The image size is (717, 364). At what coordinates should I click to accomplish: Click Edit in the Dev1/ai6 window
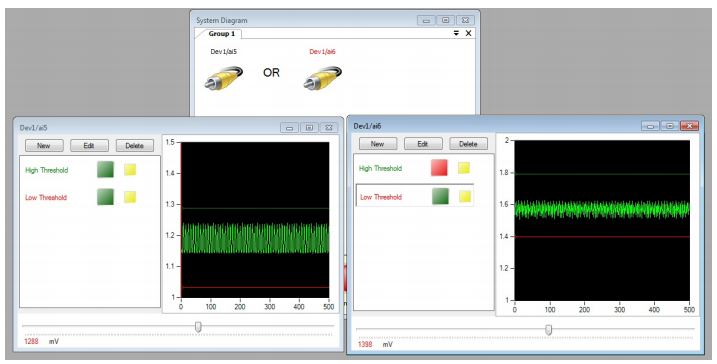(423, 144)
